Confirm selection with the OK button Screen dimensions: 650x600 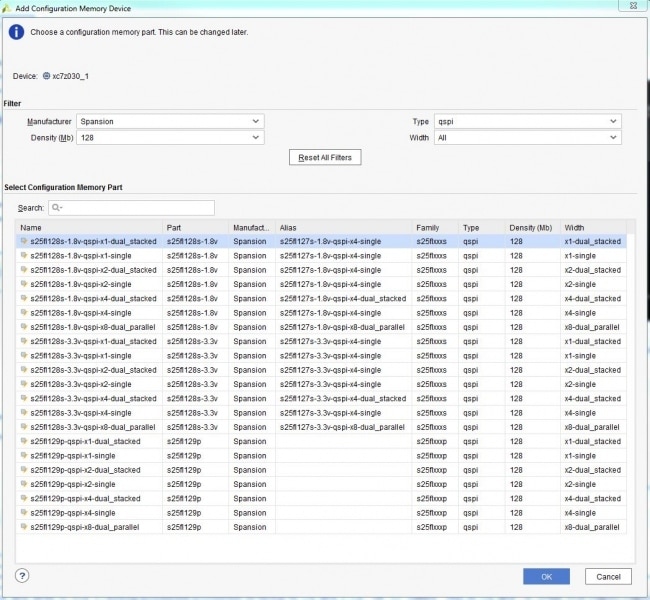point(546,576)
